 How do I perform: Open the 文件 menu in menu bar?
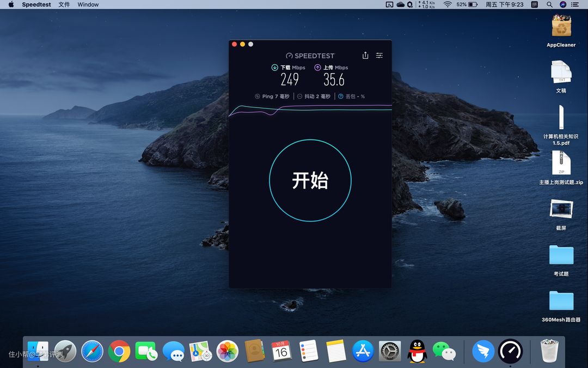64,4
